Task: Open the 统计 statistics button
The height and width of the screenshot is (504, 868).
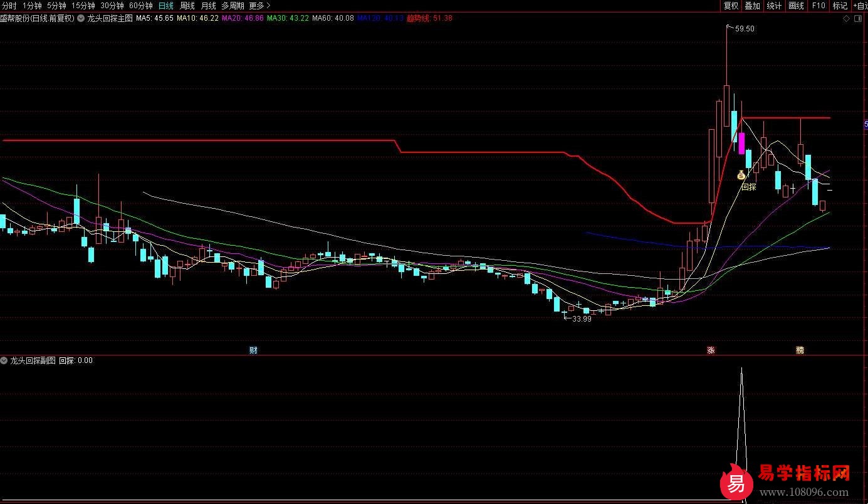Action: click(774, 6)
